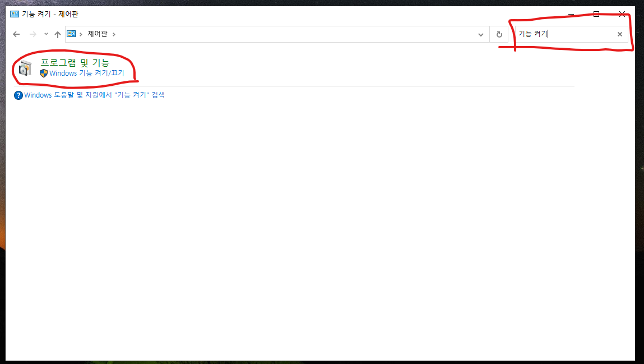Click the window title bar Control Panel icon
644x364 pixels.
(15, 14)
